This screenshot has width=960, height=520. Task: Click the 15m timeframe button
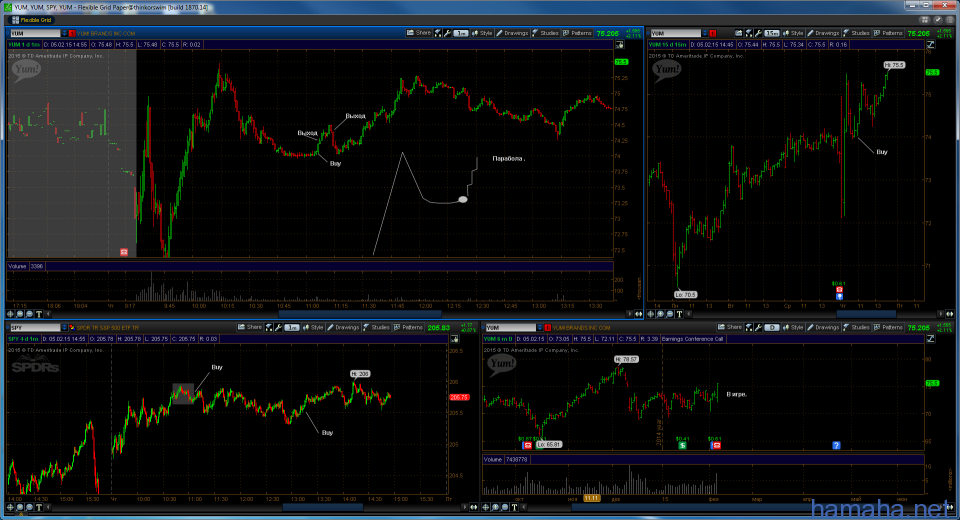pos(771,33)
